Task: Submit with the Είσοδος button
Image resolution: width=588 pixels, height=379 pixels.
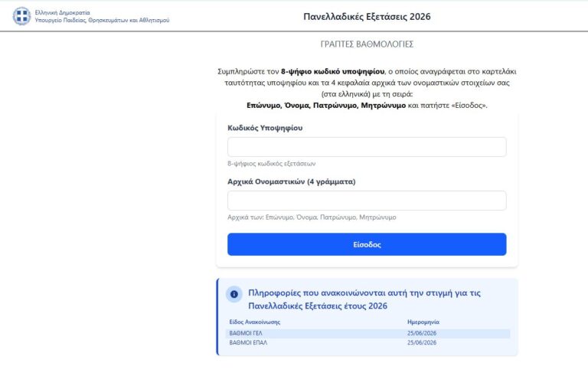Action: click(367, 244)
